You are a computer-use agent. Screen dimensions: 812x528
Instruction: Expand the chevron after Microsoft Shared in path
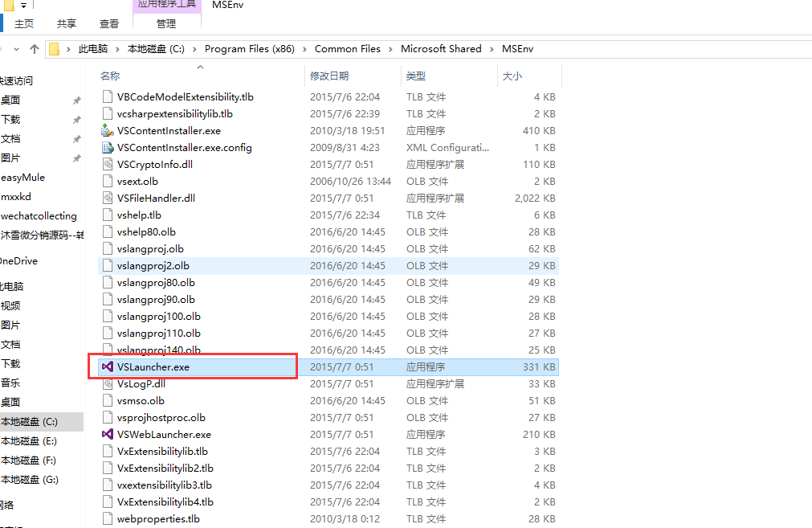point(492,49)
